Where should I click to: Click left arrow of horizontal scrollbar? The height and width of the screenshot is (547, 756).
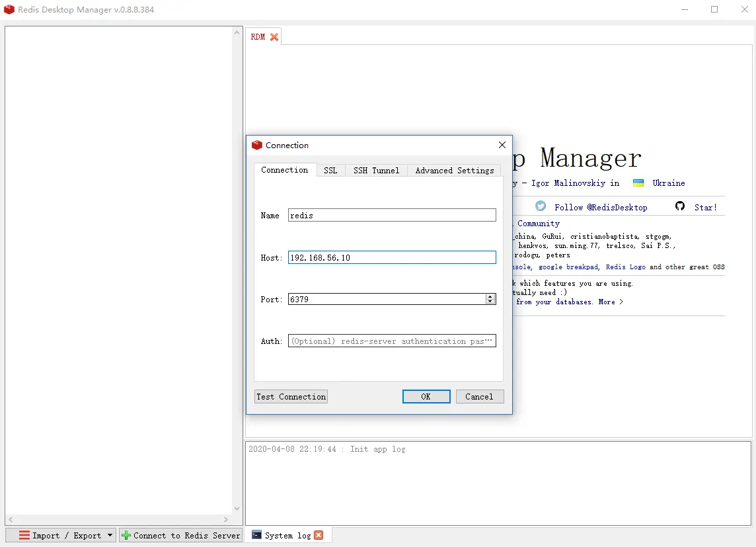[x=11, y=519]
